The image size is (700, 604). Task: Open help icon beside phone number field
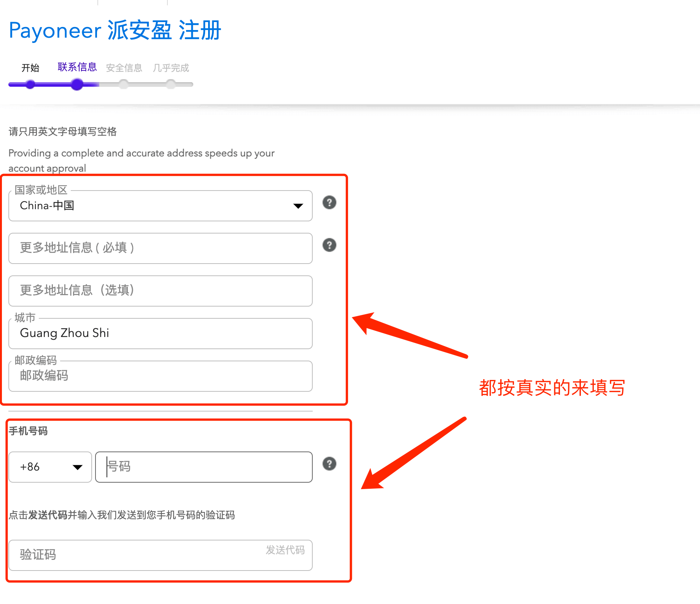pos(329,464)
